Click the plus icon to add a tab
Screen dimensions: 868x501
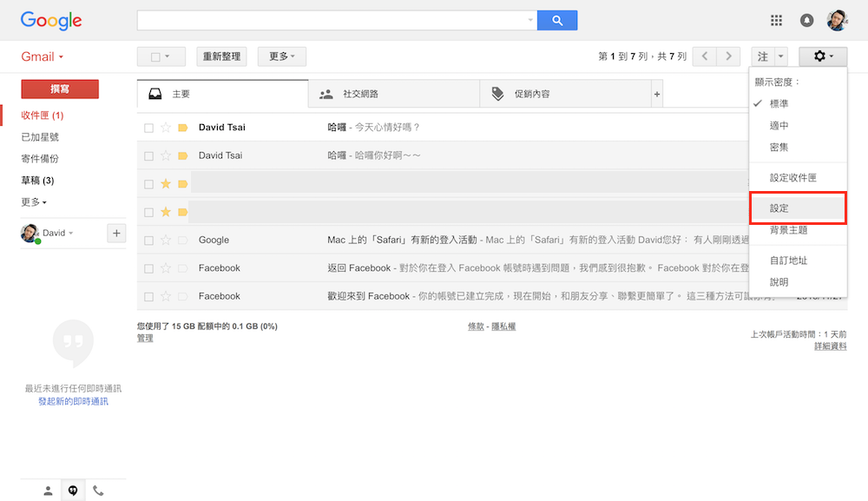[657, 94]
